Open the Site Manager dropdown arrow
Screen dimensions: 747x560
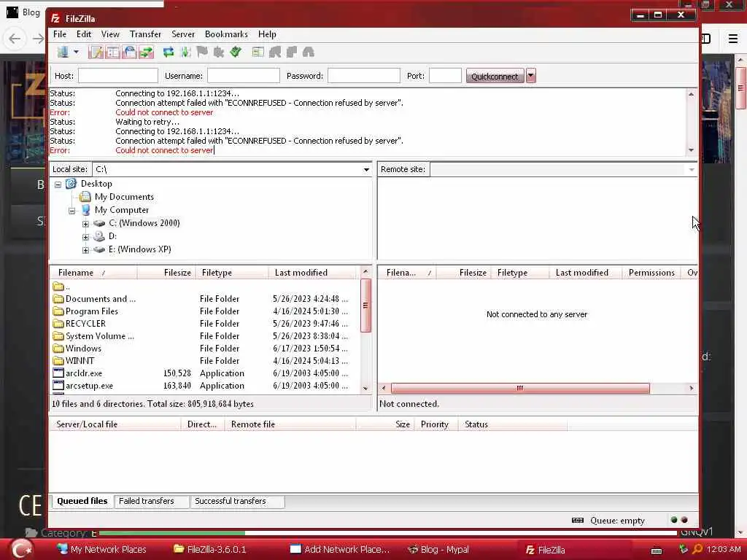76,52
